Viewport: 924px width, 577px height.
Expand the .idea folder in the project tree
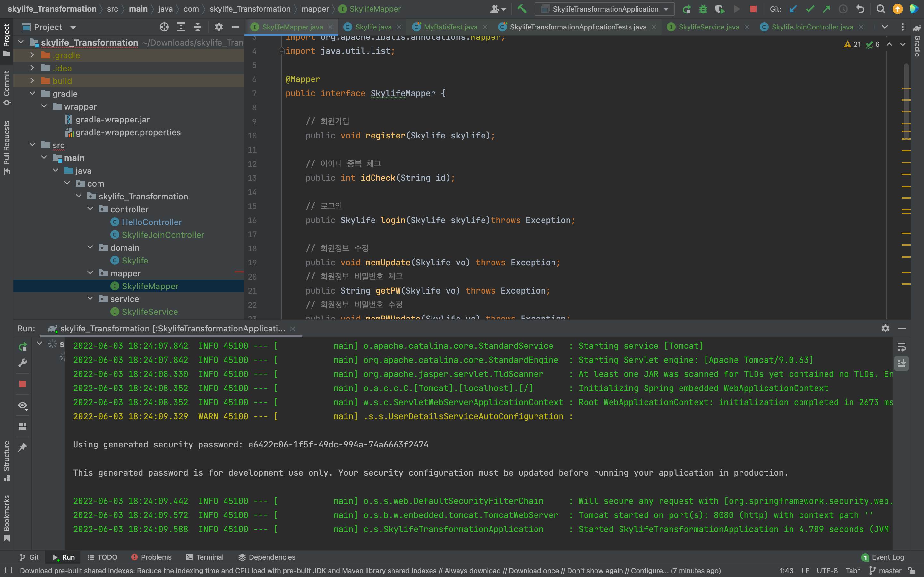click(x=32, y=68)
